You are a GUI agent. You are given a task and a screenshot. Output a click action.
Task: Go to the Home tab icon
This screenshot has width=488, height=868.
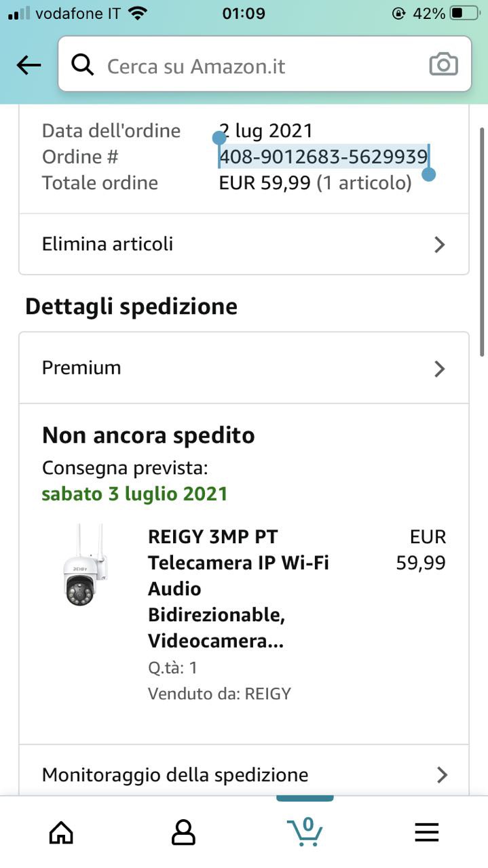[x=61, y=831]
